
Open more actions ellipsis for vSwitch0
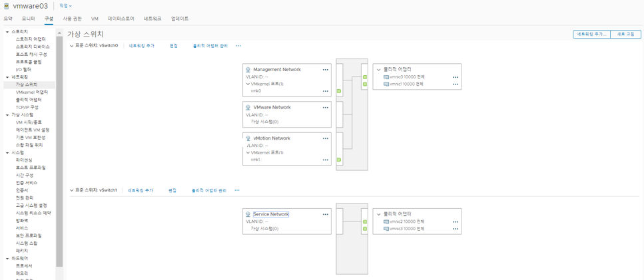[x=238, y=45]
